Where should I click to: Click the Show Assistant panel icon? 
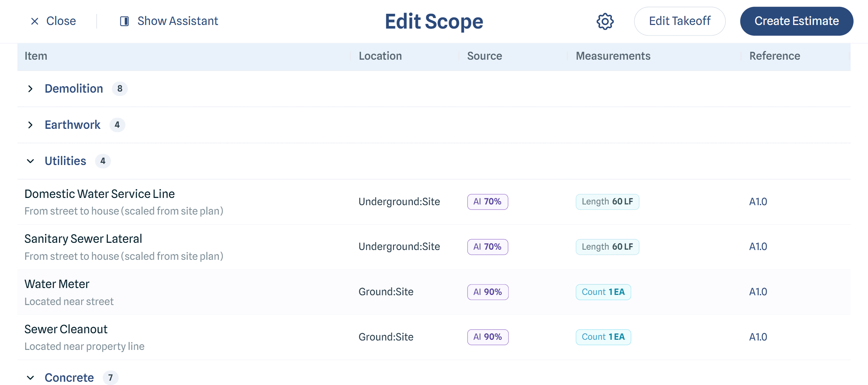[x=124, y=21]
